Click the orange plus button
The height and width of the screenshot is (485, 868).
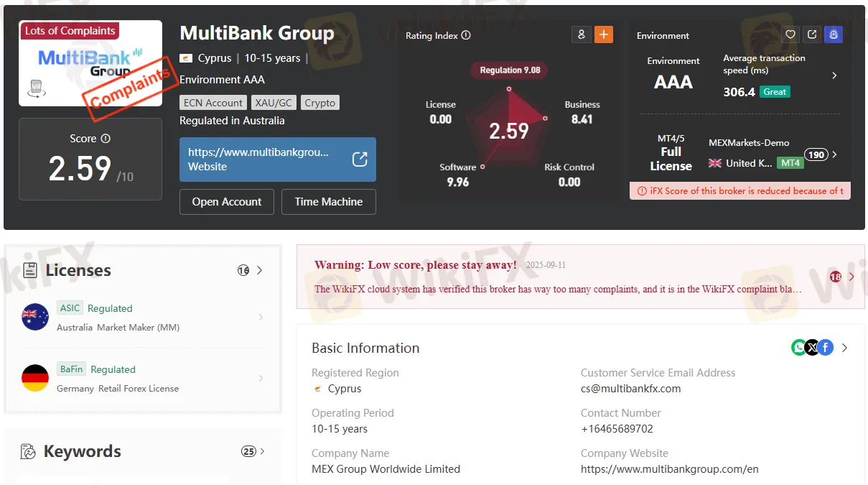pyautogui.click(x=604, y=34)
